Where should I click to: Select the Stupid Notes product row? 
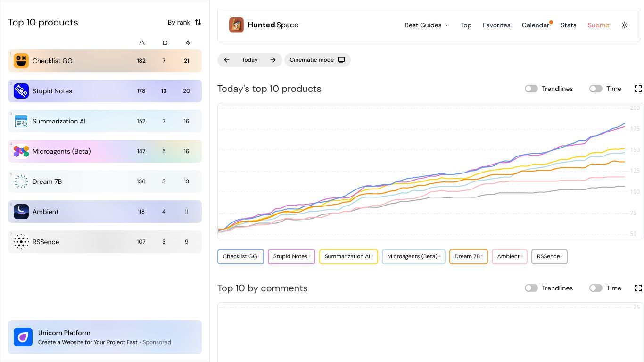105,91
